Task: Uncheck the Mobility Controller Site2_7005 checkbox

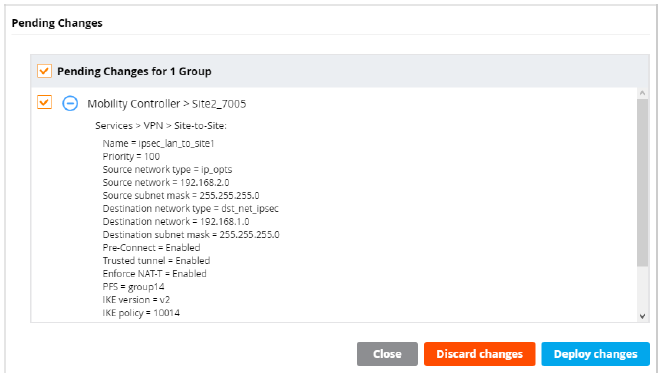Action: [x=44, y=102]
